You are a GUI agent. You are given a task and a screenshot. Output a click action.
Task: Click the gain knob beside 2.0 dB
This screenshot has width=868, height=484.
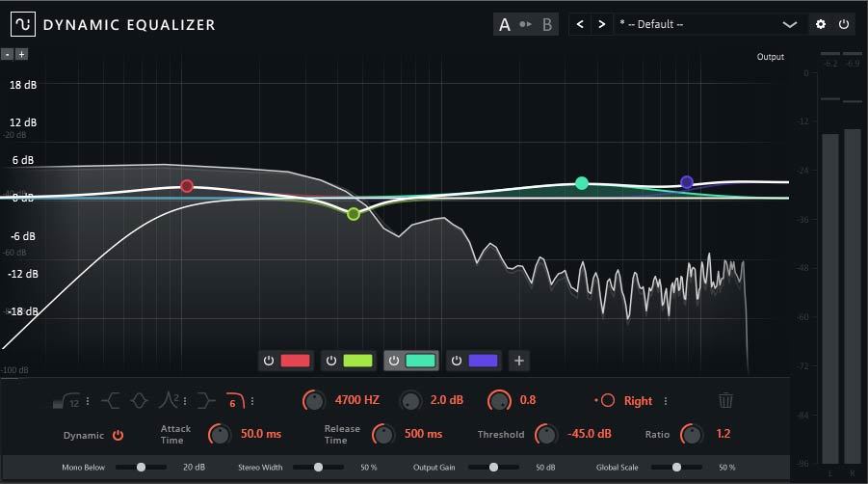(x=410, y=400)
